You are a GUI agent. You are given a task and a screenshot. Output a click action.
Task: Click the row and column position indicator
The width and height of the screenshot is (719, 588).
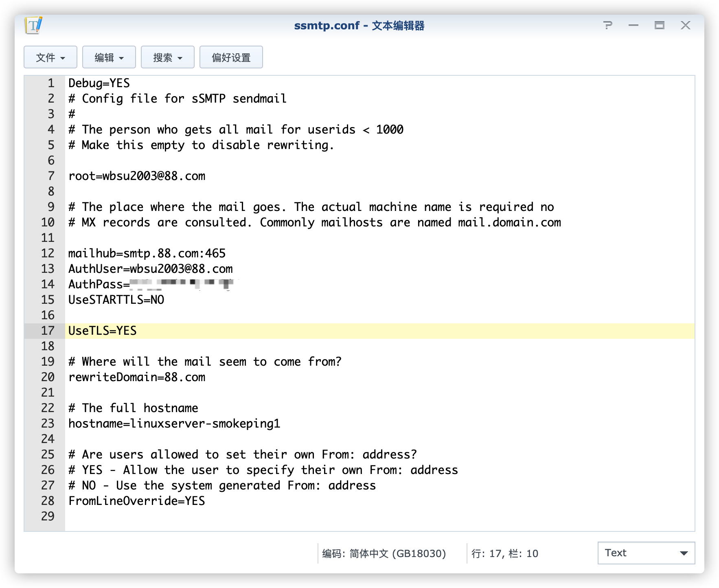point(505,553)
